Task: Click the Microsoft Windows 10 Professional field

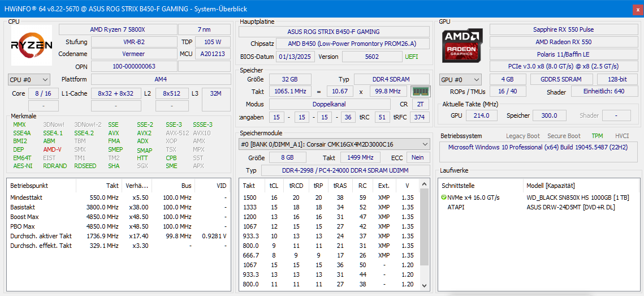Action: pyautogui.click(x=539, y=152)
